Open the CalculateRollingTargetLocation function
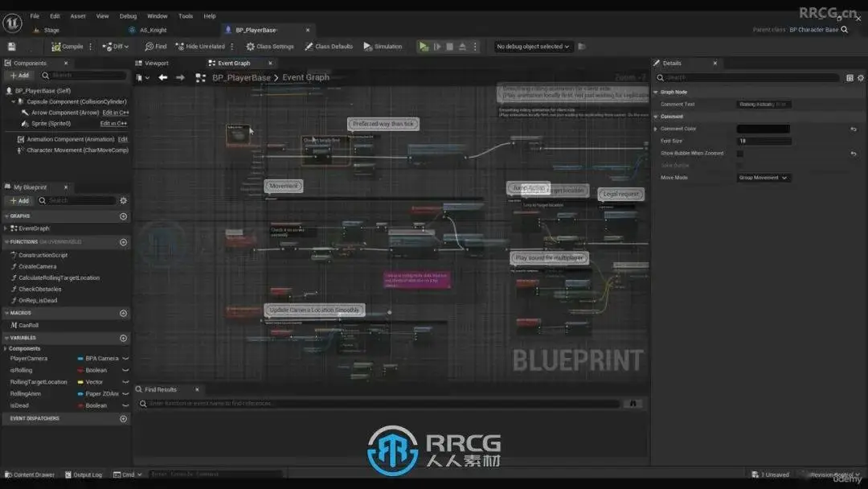Viewport: 868px width, 489px height. pyautogui.click(x=59, y=277)
